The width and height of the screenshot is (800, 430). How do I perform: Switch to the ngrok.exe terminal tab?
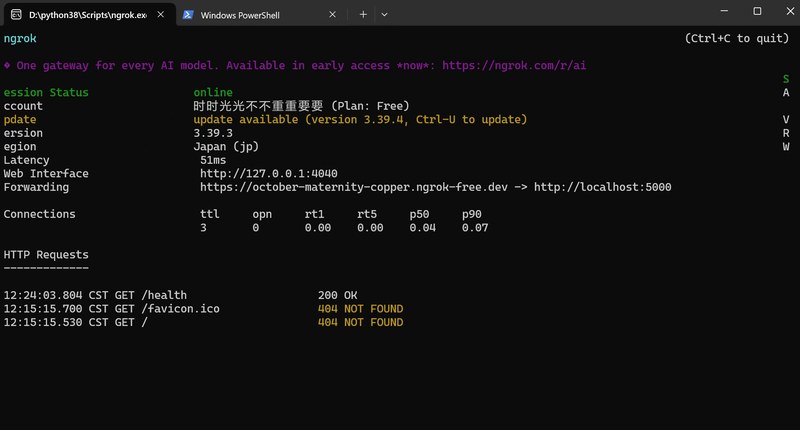(x=88, y=15)
